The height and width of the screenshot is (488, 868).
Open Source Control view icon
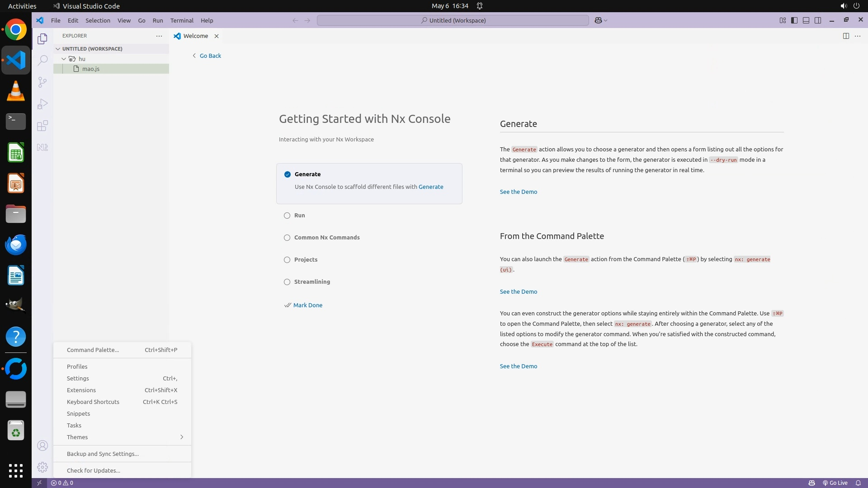(x=42, y=82)
